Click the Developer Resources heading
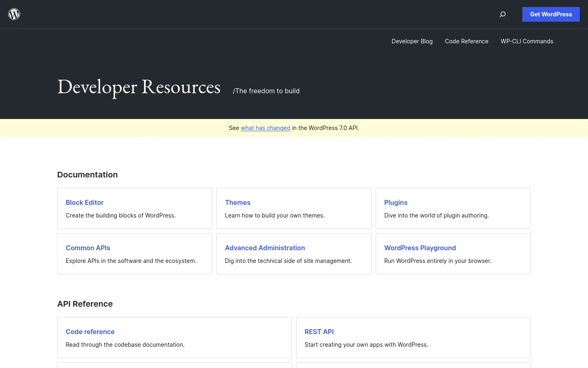Screen dimensions: 588x368 (x=139, y=87)
